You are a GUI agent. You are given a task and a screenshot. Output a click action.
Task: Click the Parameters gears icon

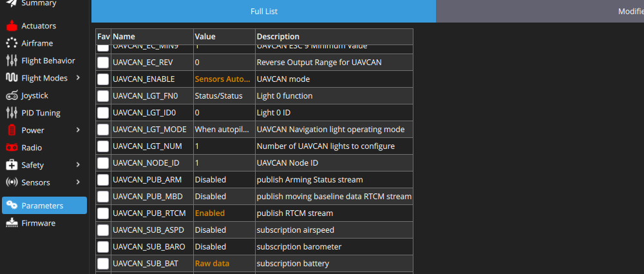point(12,205)
